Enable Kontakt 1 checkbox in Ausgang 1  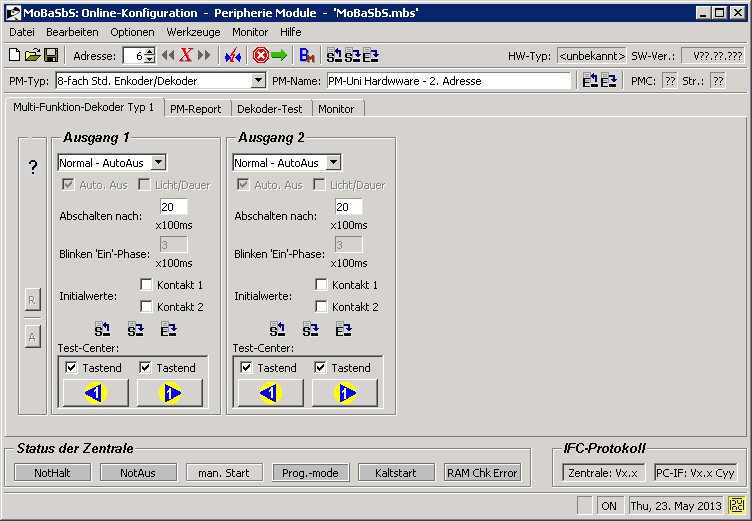point(147,285)
